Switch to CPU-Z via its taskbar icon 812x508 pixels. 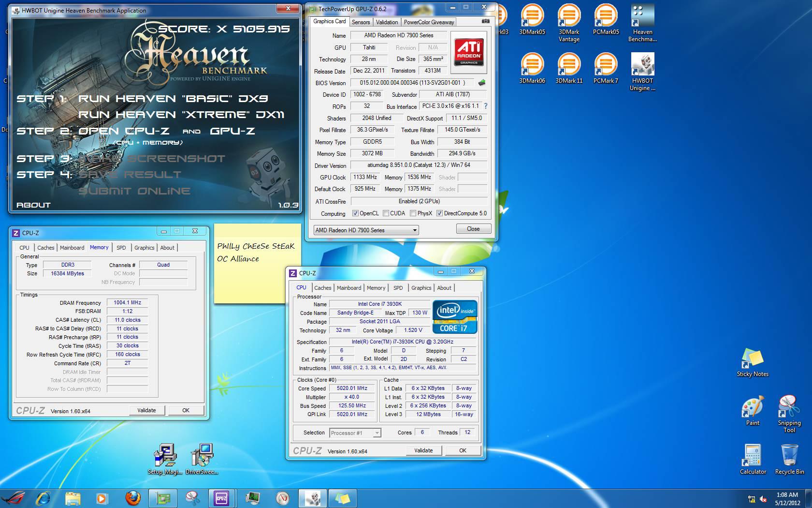(222, 498)
